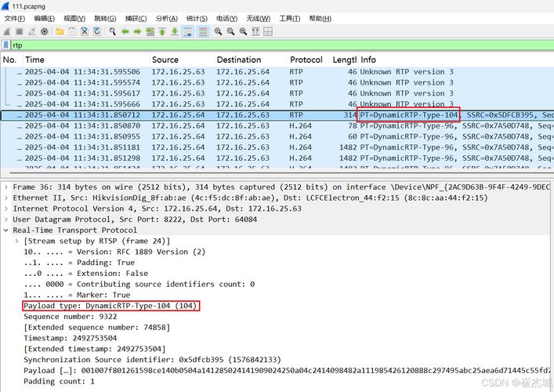This screenshot has width=554, height=392.
Task: Expand the Ethernet II tree row
Action: (x=6, y=198)
